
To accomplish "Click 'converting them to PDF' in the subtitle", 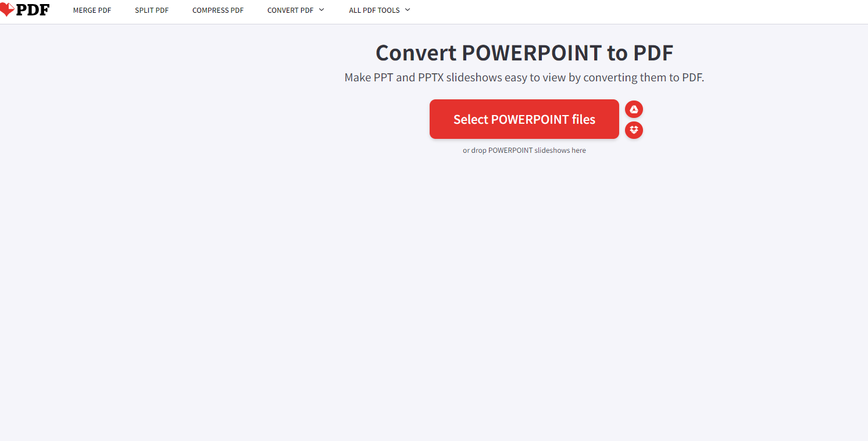I will [x=643, y=78].
